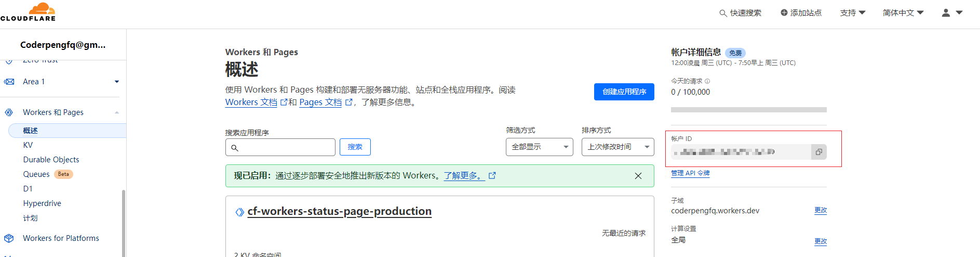Click the 免费 plan badge
This screenshot has height=257, width=980.
pos(735,53)
